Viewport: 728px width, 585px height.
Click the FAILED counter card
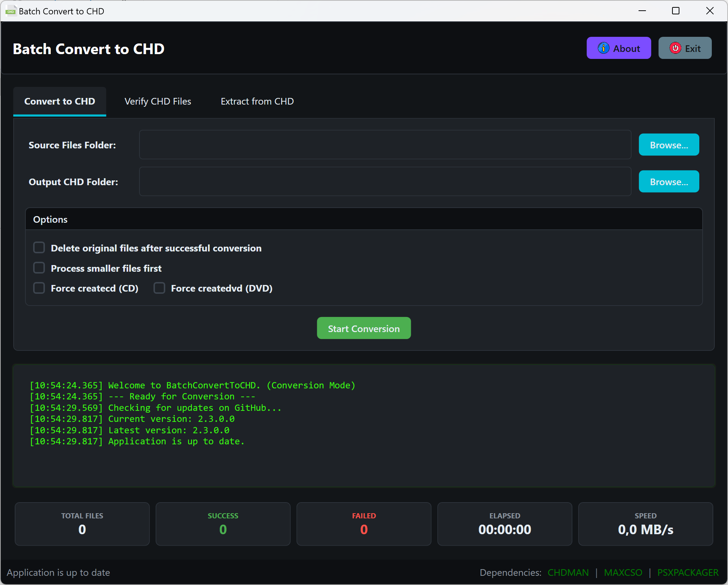pyautogui.click(x=364, y=524)
